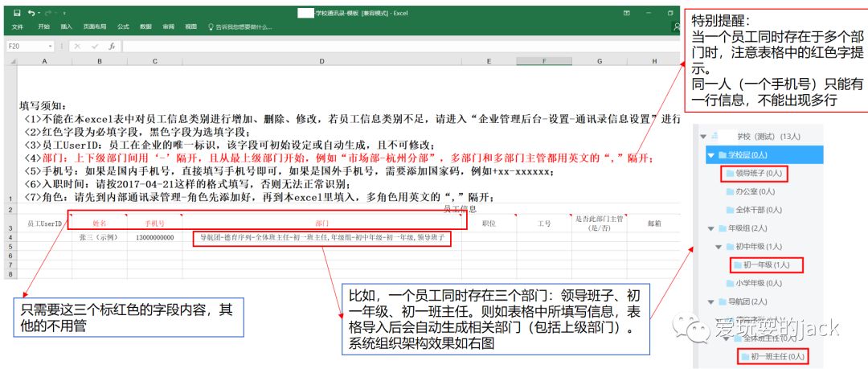Select the 年级组 (2人) tree item
Image resolution: width=868 pixels, height=369 pixels.
pos(743,228)
